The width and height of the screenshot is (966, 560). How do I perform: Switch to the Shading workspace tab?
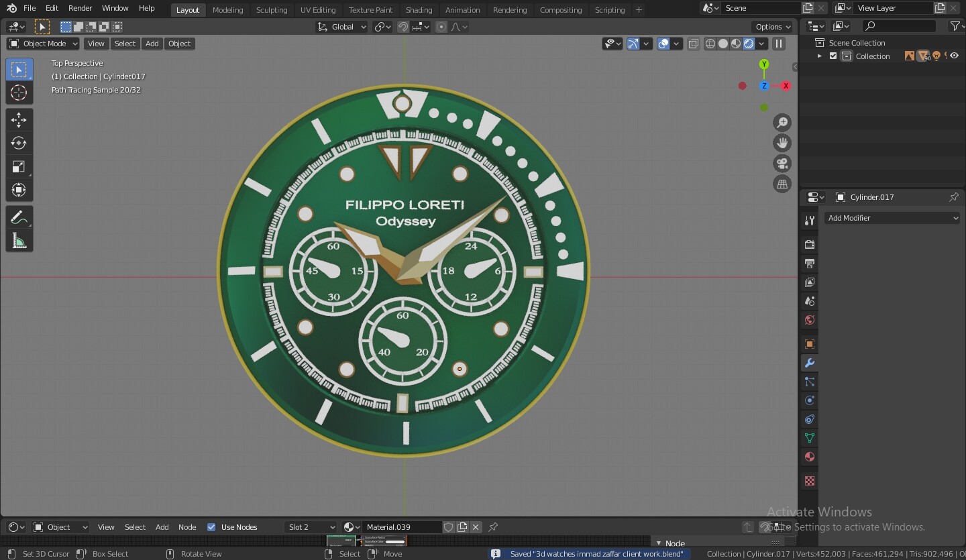(x=419, y=10)
